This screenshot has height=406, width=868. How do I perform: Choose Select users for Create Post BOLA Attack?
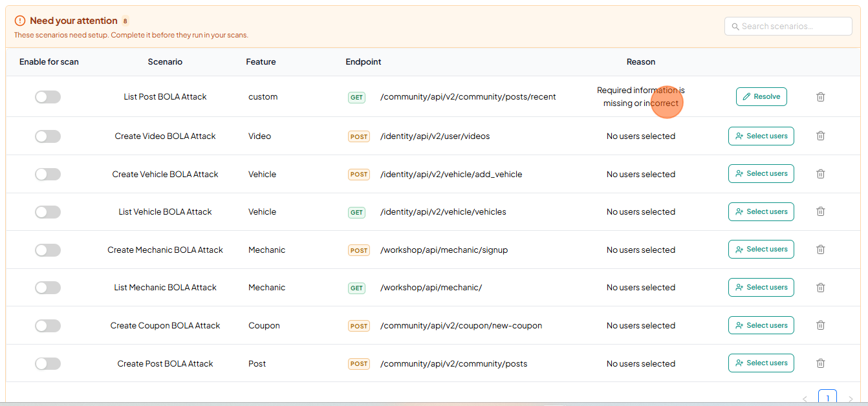tap(761, 363)
